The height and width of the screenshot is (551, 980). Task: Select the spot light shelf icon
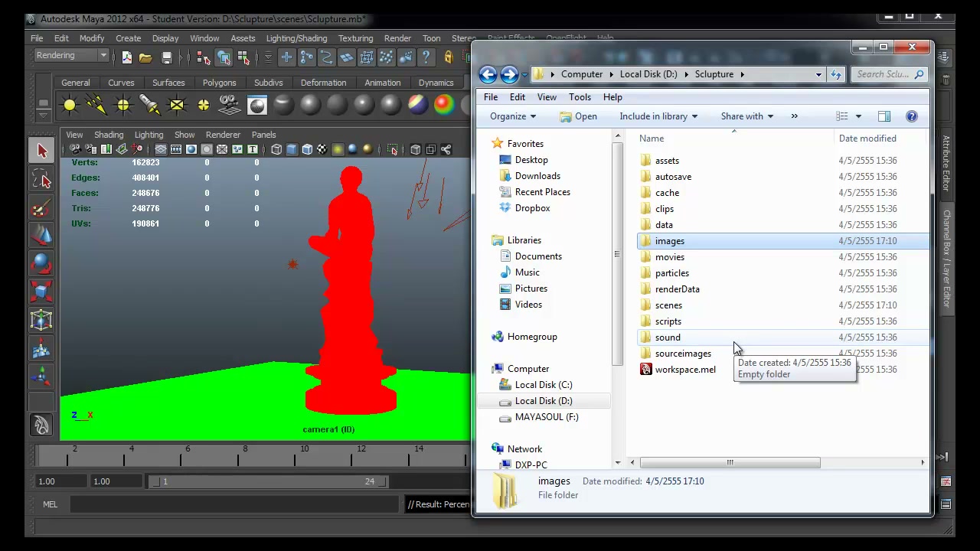point(150,105)
